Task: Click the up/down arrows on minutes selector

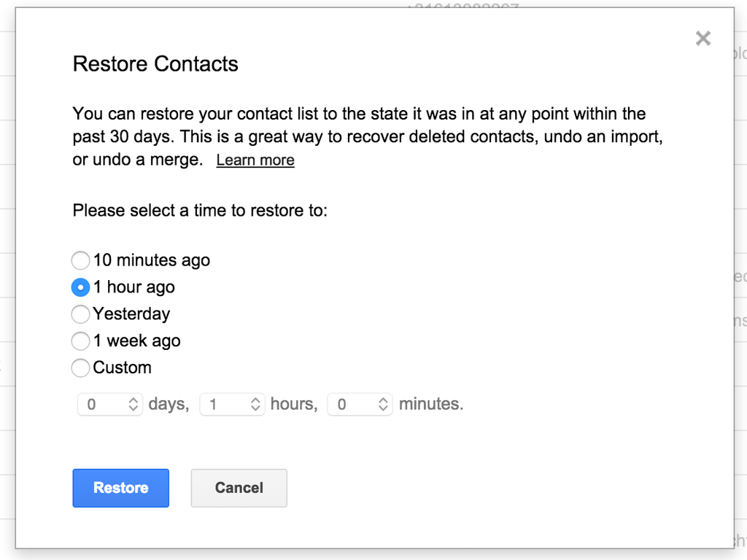Action: 384,405
